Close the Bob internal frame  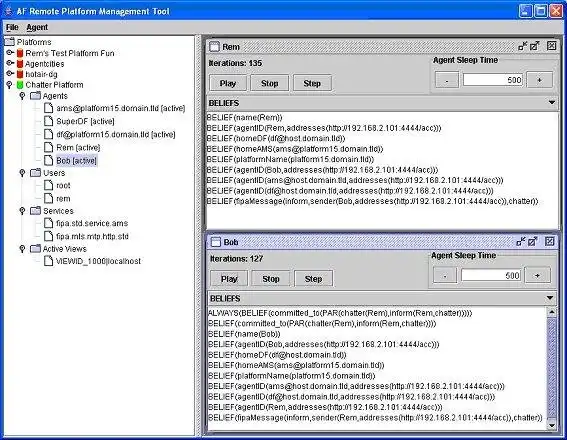[550, 241]
